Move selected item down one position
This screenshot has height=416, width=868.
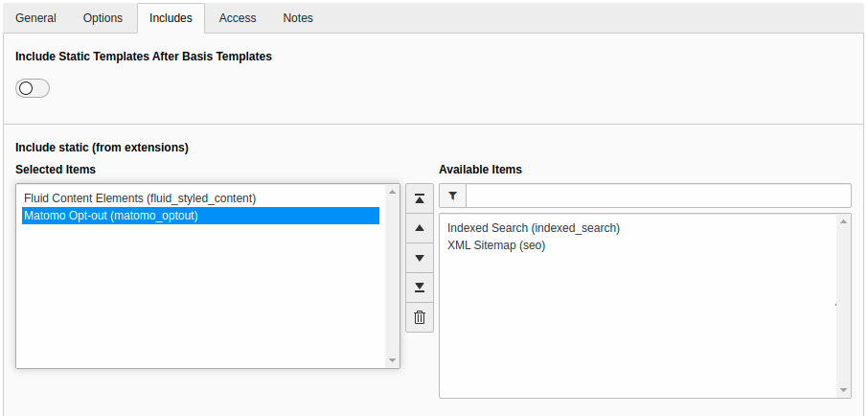[x=420, y=258]
